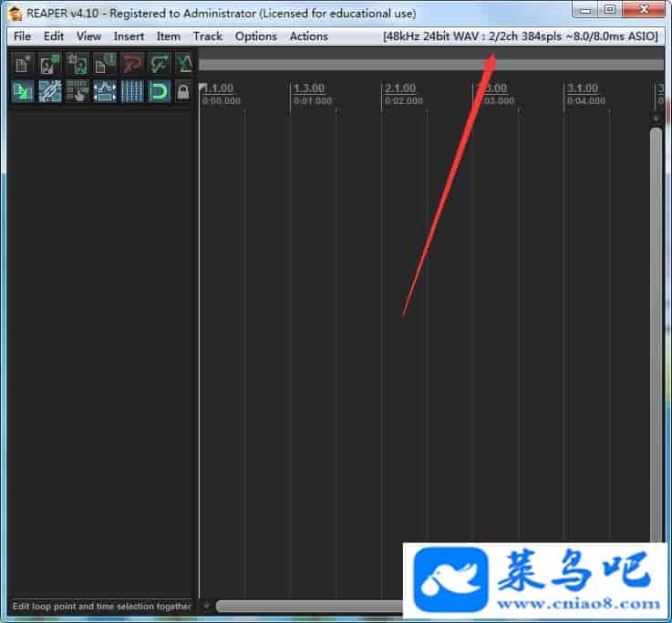Image resolution: width=672 pixels, height=623 pixels.
Task: Toggle the padlock locking icon
Action: pyautogui.click(x=183, y=91)
